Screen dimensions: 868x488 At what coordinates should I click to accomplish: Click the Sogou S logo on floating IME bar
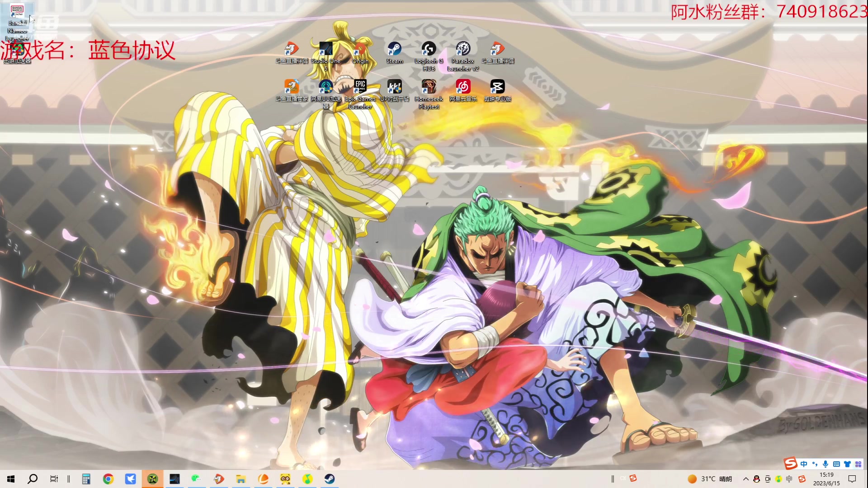point(790,464)
